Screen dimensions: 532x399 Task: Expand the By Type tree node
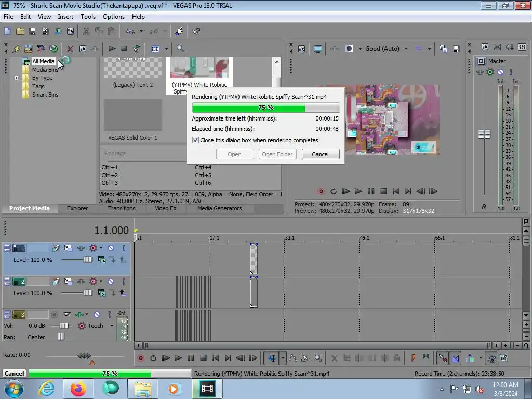pos(16,78)
